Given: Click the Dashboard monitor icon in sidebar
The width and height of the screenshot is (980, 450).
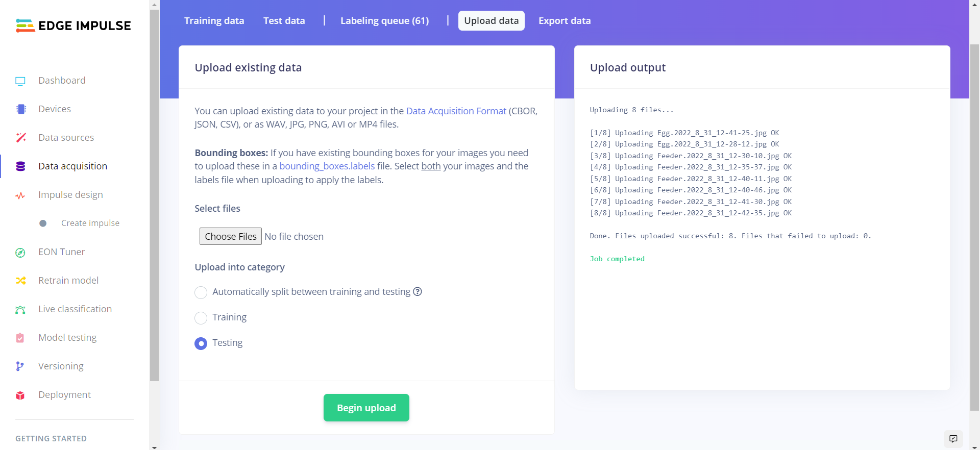Looking at the screenshot, I should pyautogui.click(x=20, y=81).
